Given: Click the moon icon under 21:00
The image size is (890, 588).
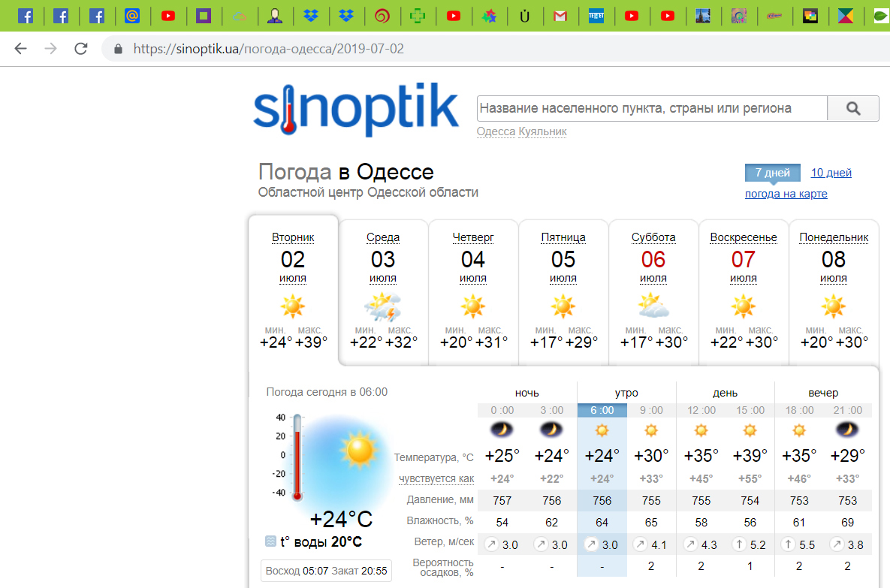Looking at the screenshot, I should pos(847,430).
